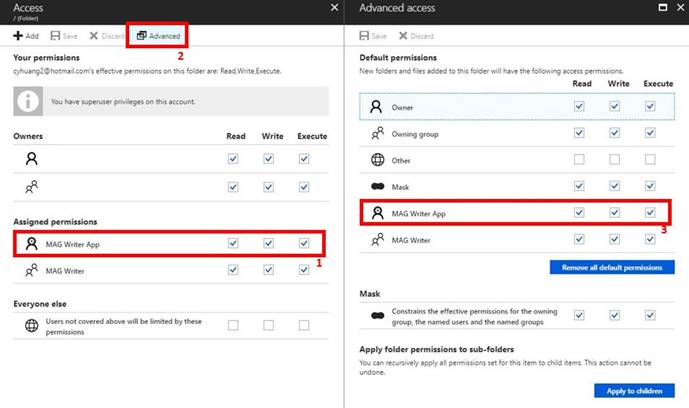Image resolution: width=689 pixels, height=408 pixels.
Task: Click the globe icon under Everyone else
Action: click(x=32, y=325)
